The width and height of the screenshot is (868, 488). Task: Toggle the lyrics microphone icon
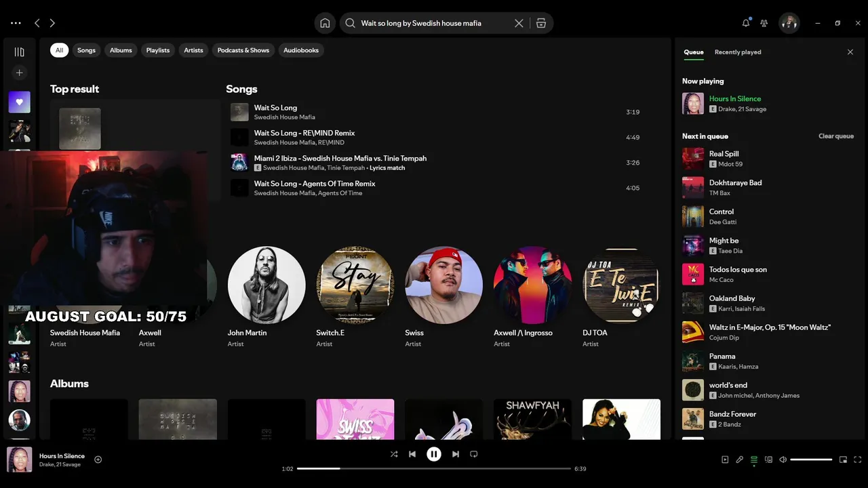tap(740, 460)
